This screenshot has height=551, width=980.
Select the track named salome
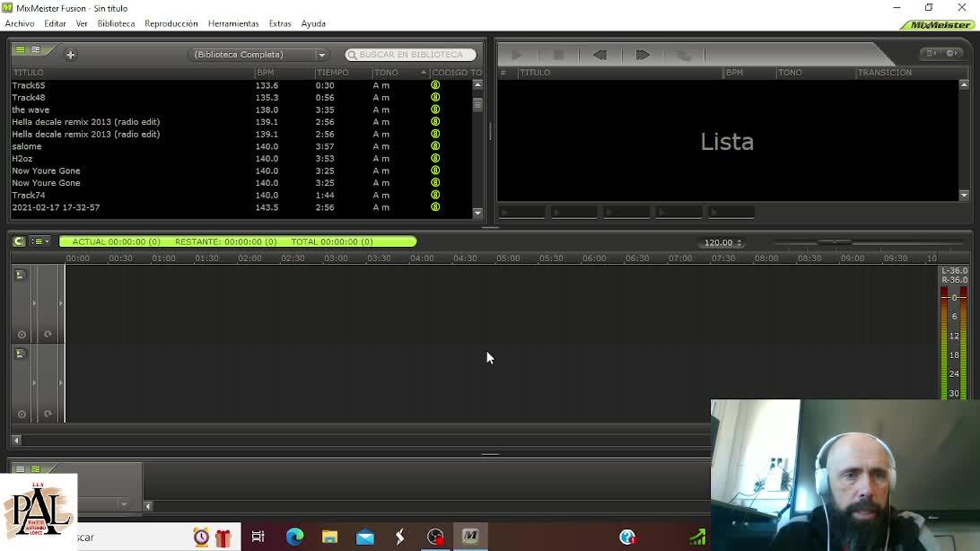27,146
